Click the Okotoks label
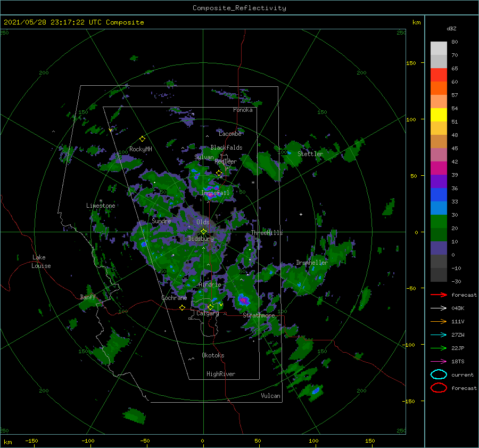The height and width of the screenshot is (448, 479). (x=213, y=355)
